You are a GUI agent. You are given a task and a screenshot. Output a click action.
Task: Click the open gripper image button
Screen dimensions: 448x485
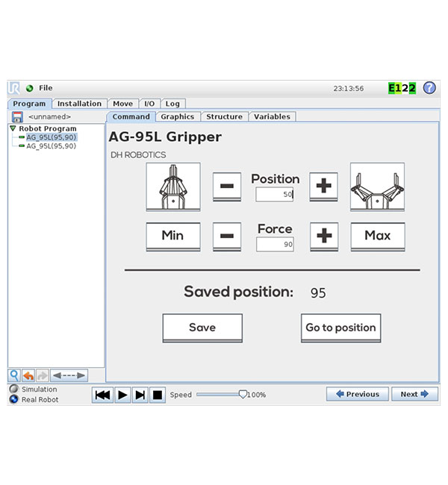pyautogui.click(x=377, y=187)
